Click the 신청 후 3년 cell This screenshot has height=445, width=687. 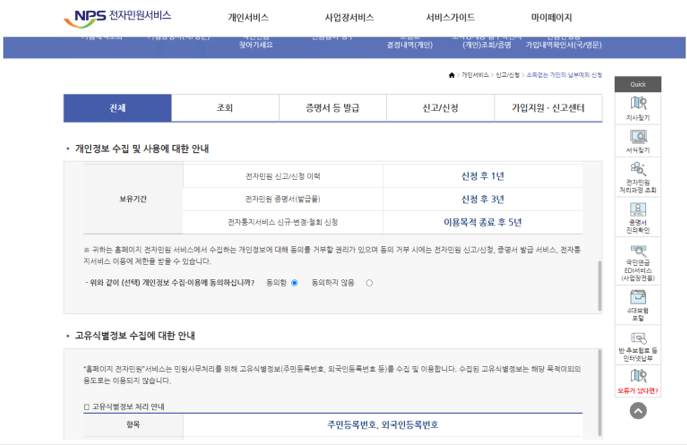pyautogui.click(x=483, y=199)
